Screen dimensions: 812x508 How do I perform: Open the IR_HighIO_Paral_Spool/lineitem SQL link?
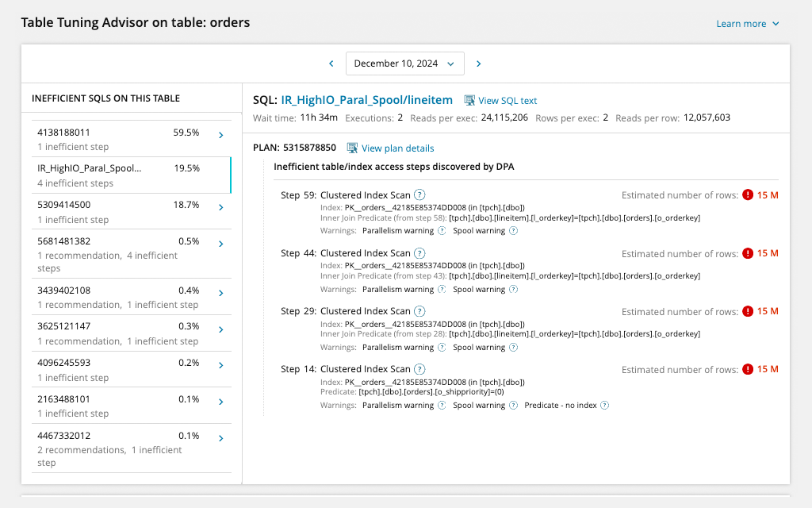coord(366,100)
